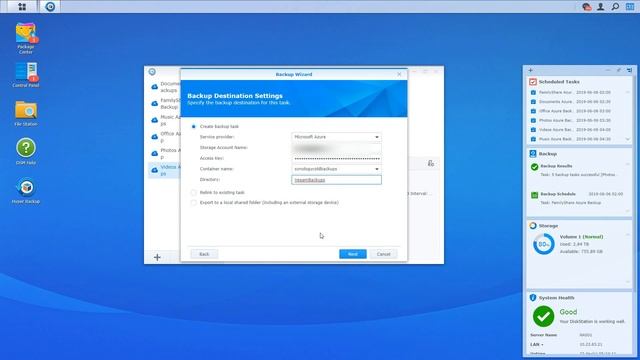Click the Cancel button
This screenshot has width=640, height=360.
pos(384,254)
